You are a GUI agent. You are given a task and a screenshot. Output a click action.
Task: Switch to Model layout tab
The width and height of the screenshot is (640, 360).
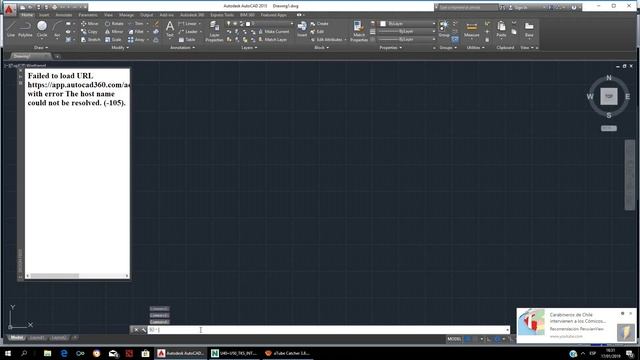pos(16,338)
